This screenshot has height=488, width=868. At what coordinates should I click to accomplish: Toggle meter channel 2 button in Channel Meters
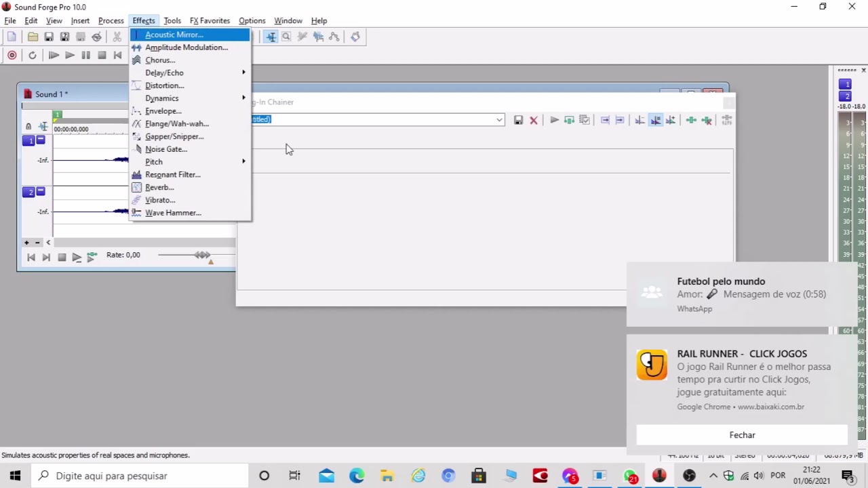(845, 96)
